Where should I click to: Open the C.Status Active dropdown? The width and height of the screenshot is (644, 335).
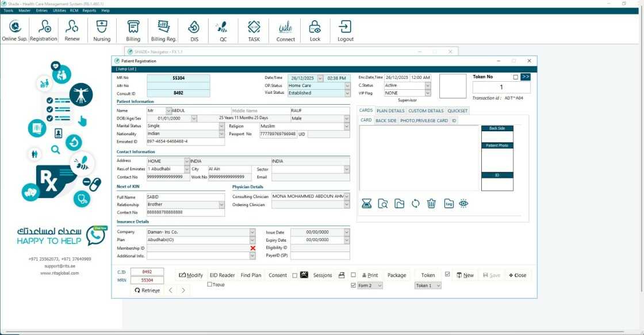tap(428, 86)
